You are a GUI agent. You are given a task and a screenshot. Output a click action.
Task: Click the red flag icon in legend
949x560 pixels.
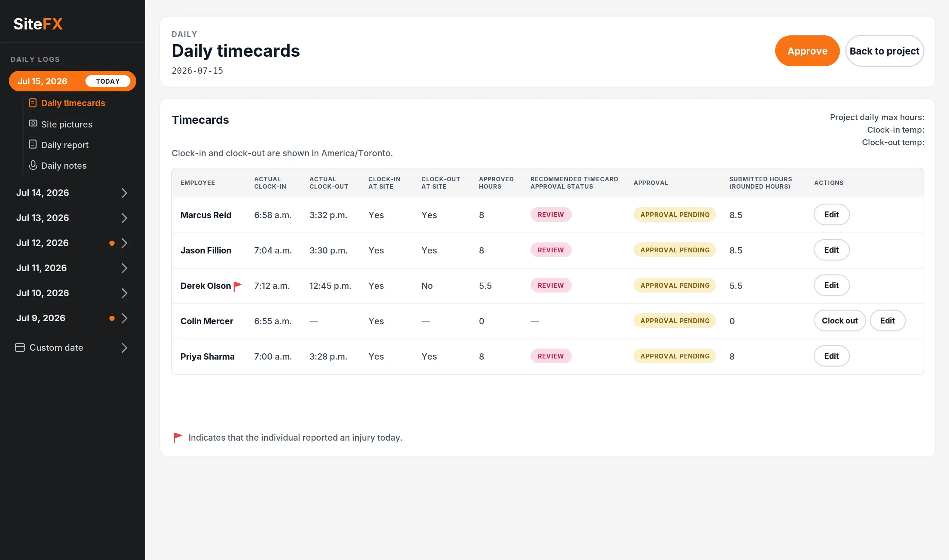pyautogui.click(x=177, y=438)
